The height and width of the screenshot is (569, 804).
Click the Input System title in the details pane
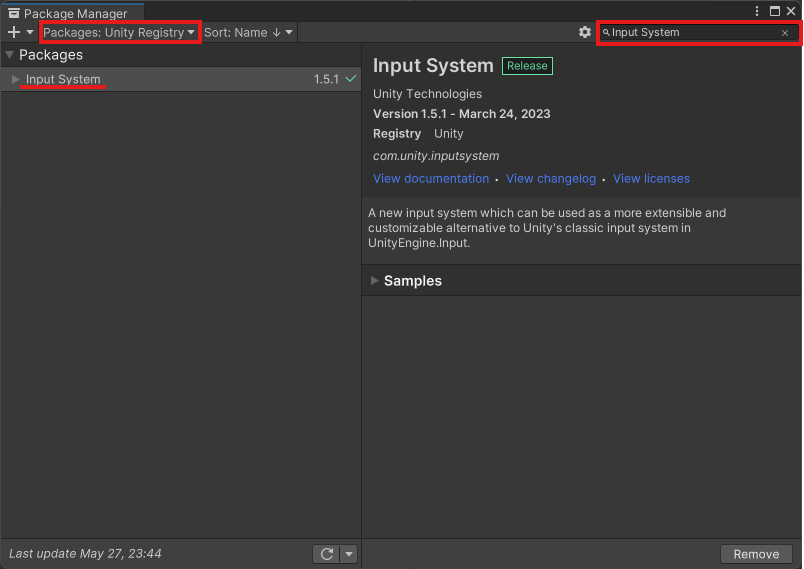(433, 66)
